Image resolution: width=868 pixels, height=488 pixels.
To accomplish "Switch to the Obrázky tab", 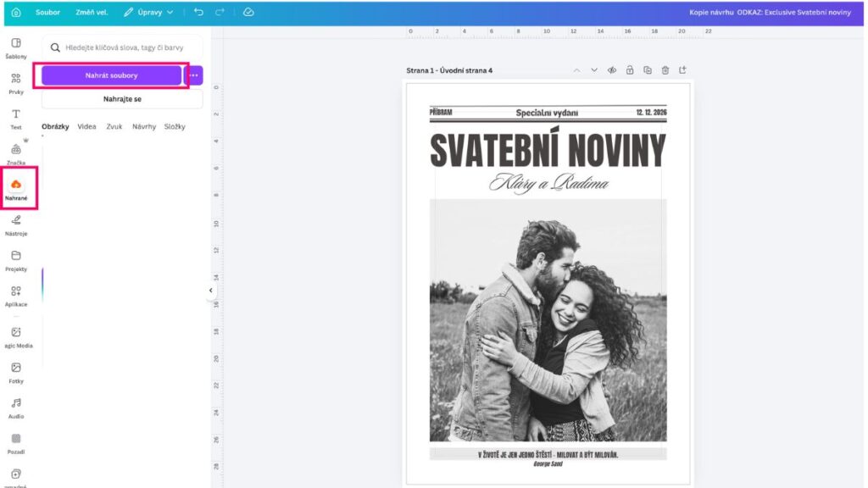I will click(55, 127).
